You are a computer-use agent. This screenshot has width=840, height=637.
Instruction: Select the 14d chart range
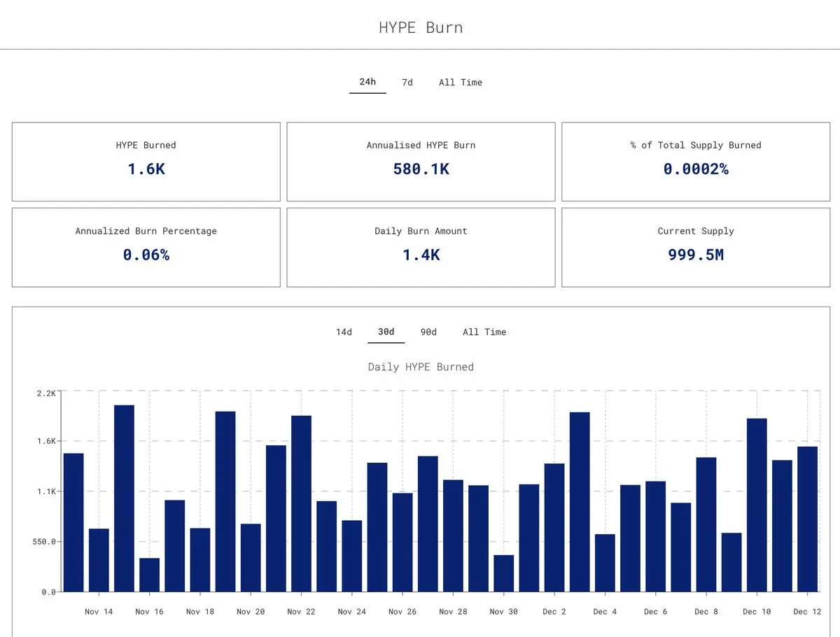pyautogui.click(x=344, y=332)
